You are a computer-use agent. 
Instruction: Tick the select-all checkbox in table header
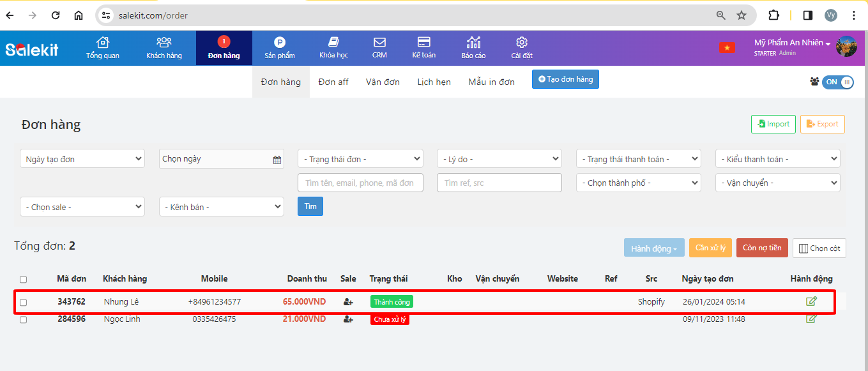click(x=24, y=279)
